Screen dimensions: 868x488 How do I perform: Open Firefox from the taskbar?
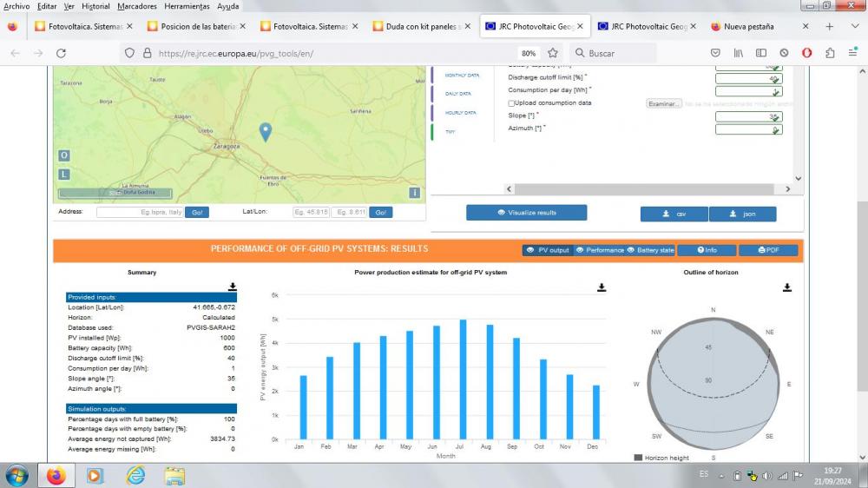point(56,476)
